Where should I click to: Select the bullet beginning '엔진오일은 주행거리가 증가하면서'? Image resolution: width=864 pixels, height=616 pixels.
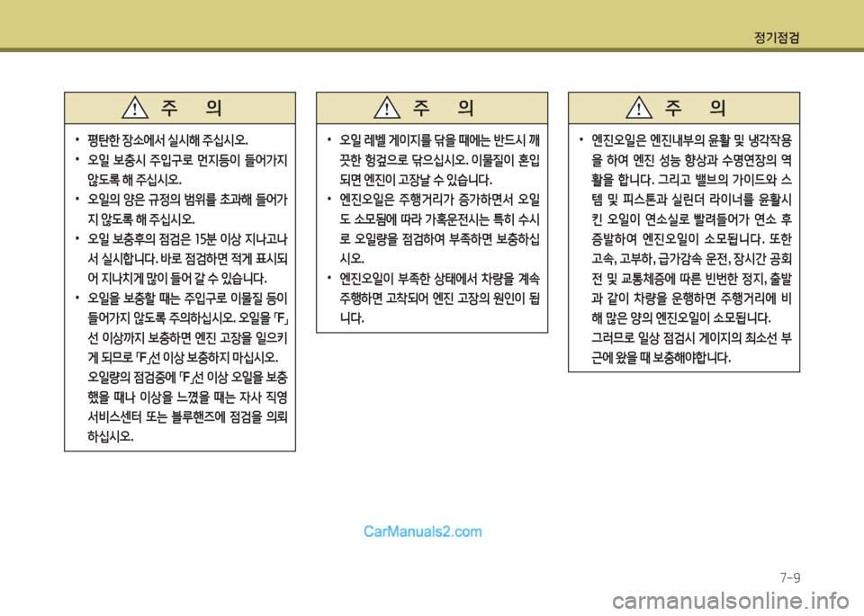[x=434, y=229]
